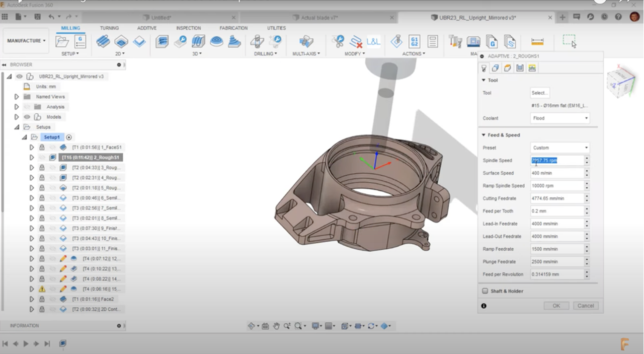Change the Preset dropdown from Custom
Image resolution: width=644 pixels, height=354 pixels.
pyautogui.click(x=559, y=148)
